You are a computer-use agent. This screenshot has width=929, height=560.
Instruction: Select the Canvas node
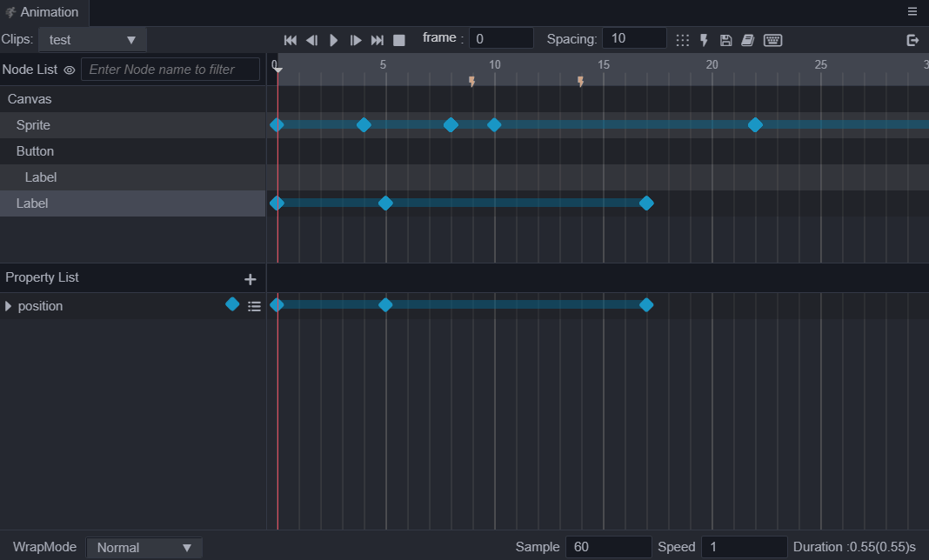tap(133, 99)
